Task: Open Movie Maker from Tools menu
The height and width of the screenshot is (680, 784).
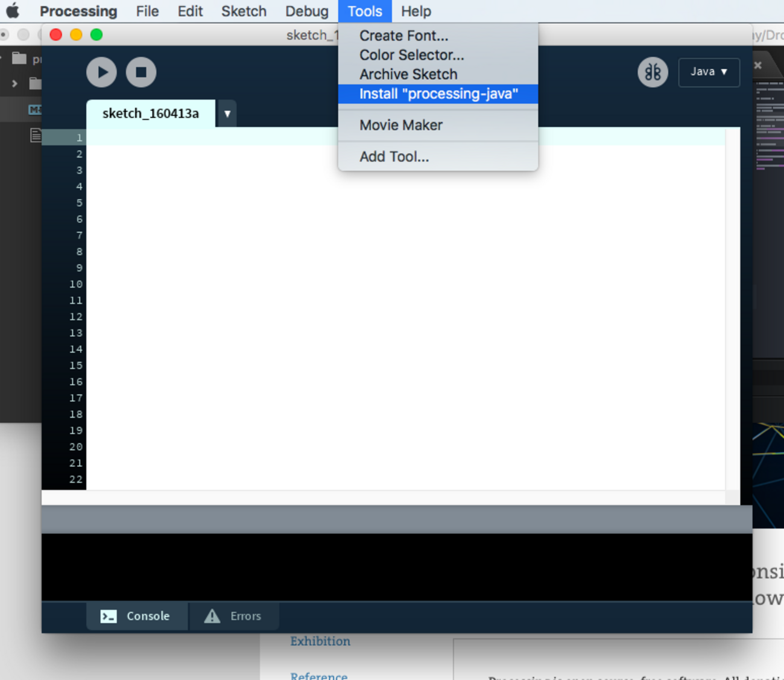Action: pyautogui.click(x=438, y=125)
